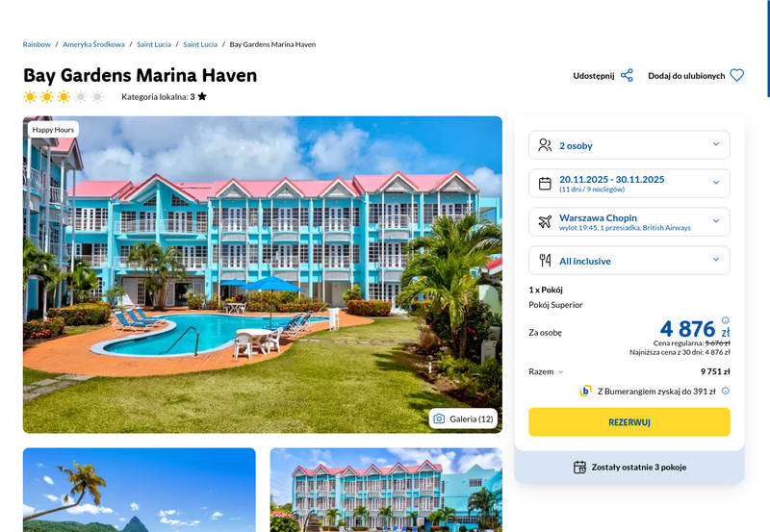Add hotel to favorites with heart icon
Image resolution: width=770 pixels, height=532 pixels.
click(x=736, y=75)
